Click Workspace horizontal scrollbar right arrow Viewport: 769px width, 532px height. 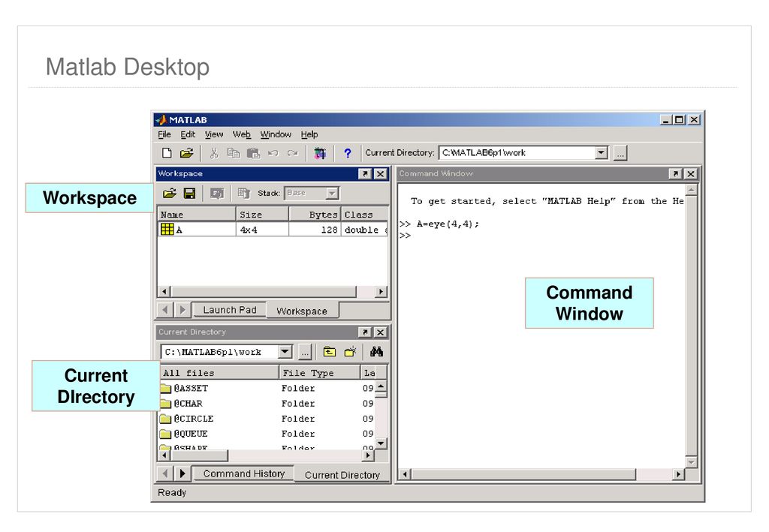(x=381, y=292)
